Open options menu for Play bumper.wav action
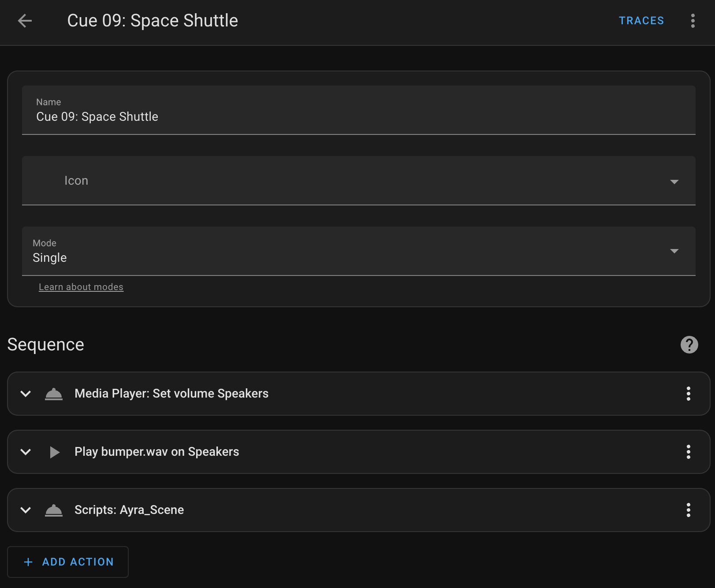Screen dimensions: 715x588 (x=689, y=452)
